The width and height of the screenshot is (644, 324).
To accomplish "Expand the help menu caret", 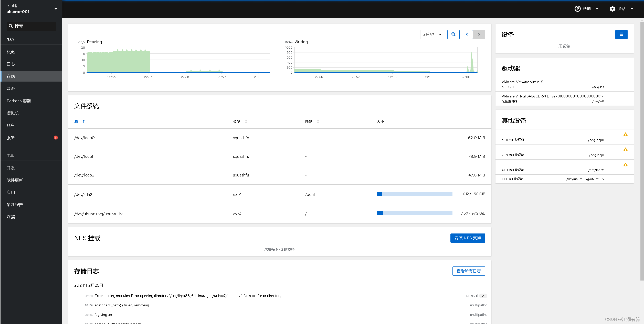I will point(597,9).
